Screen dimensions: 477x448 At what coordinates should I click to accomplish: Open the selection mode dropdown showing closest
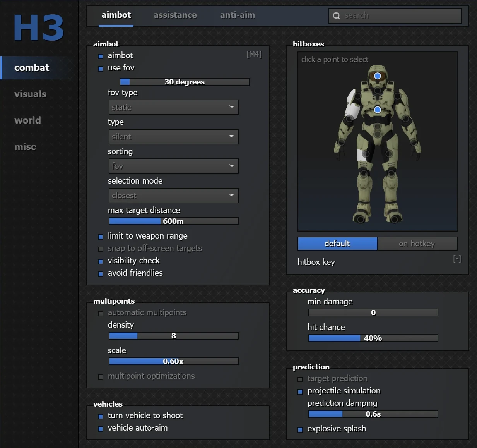click(x=174, y=196)
